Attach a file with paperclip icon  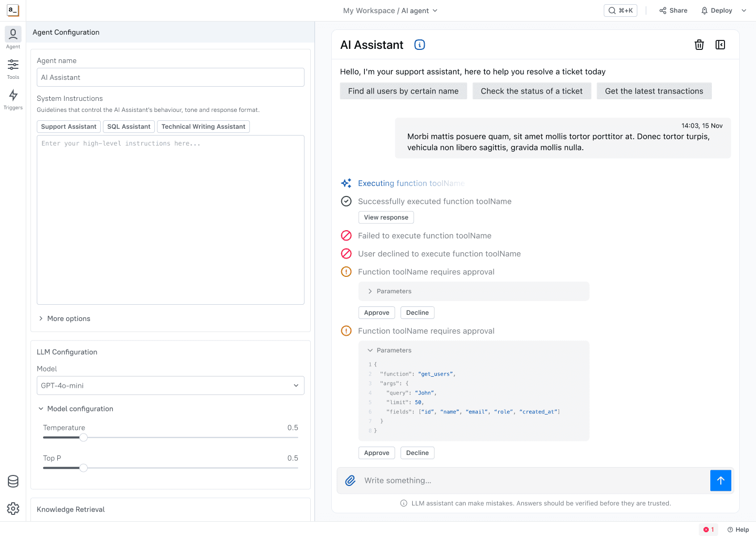[x=350, y=480]
